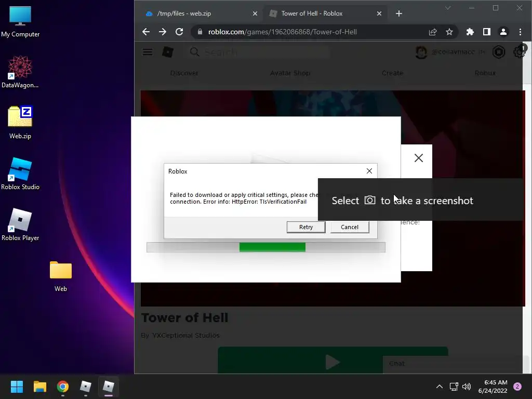Click the Roblox user avatar

click(421, 52)
